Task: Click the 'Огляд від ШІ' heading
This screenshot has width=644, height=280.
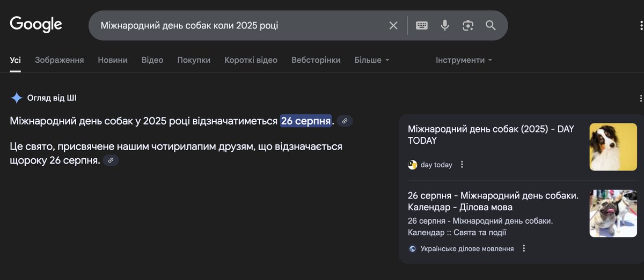Action: tap(52, 98)
